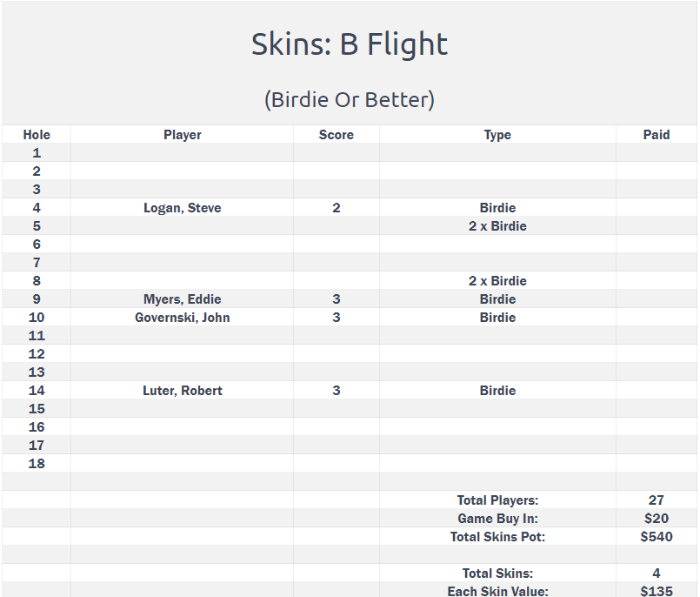This screenshot has width=700, height=597.
Task: Click the Paid column header
Action: 657,135
